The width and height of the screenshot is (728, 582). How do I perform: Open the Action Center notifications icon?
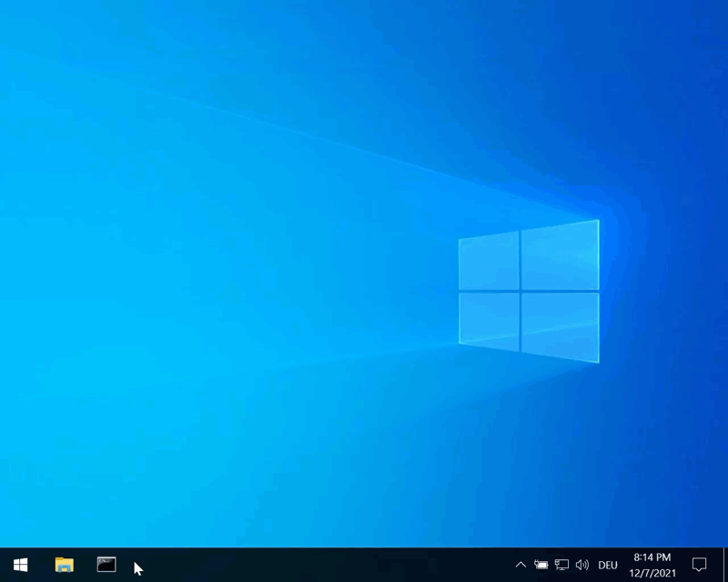[699, 565]
